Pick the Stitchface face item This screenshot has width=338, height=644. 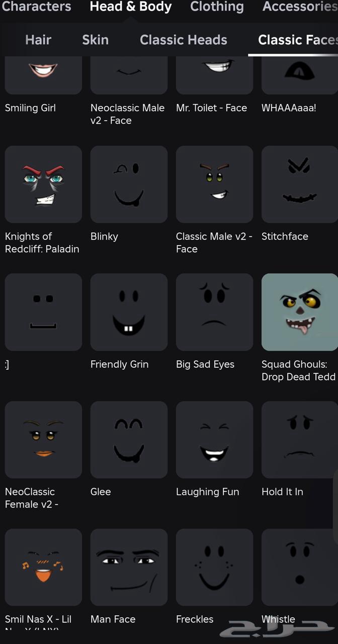click(300, 184)
